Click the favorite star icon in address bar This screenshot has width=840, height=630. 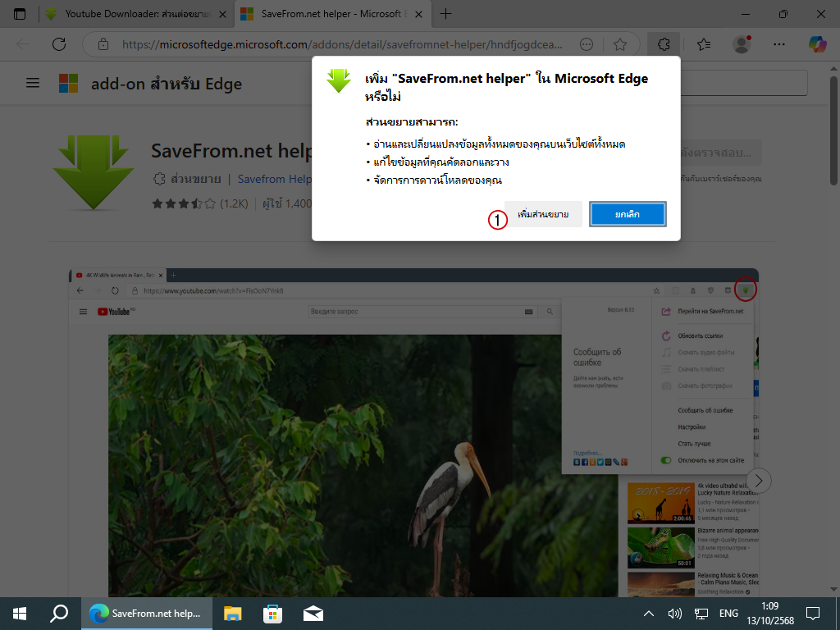tap(620, 44)
